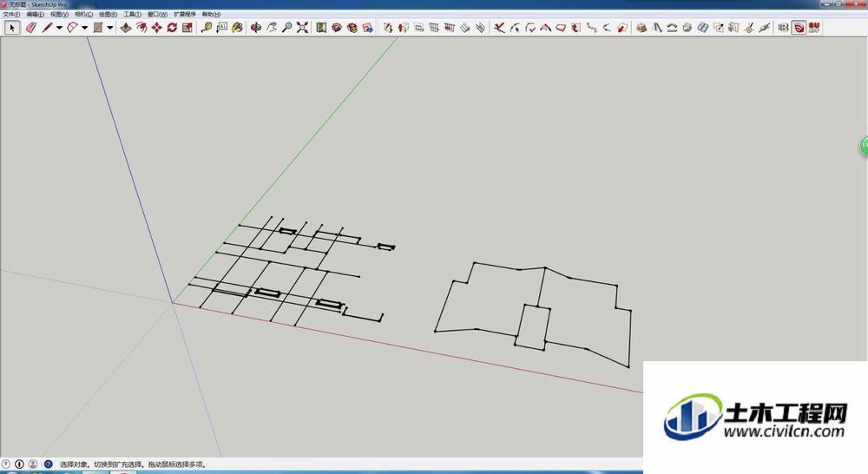Select the red Move tool
868x474 pixels.
coord(156,27)
